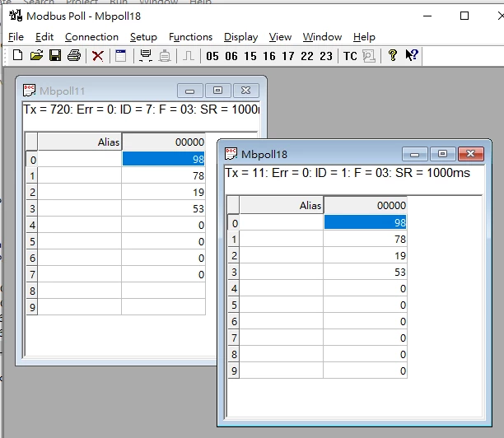The width and height of the screenshot is (504, 438).
Task: Open the Setup menu
Action: [143, 37]
